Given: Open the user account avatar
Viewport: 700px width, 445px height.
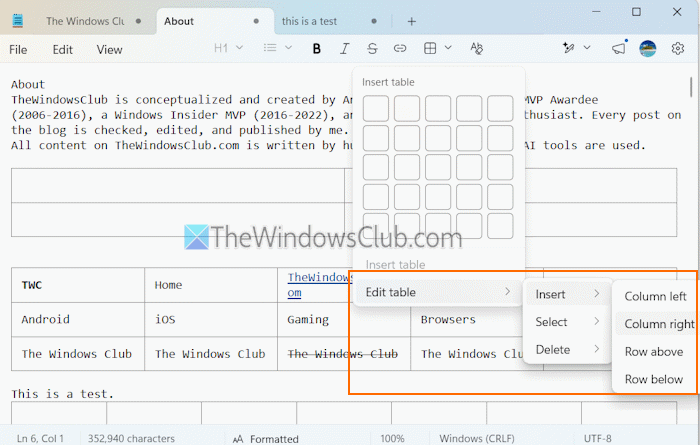Looking at the screenshot, I should point(647,48).
